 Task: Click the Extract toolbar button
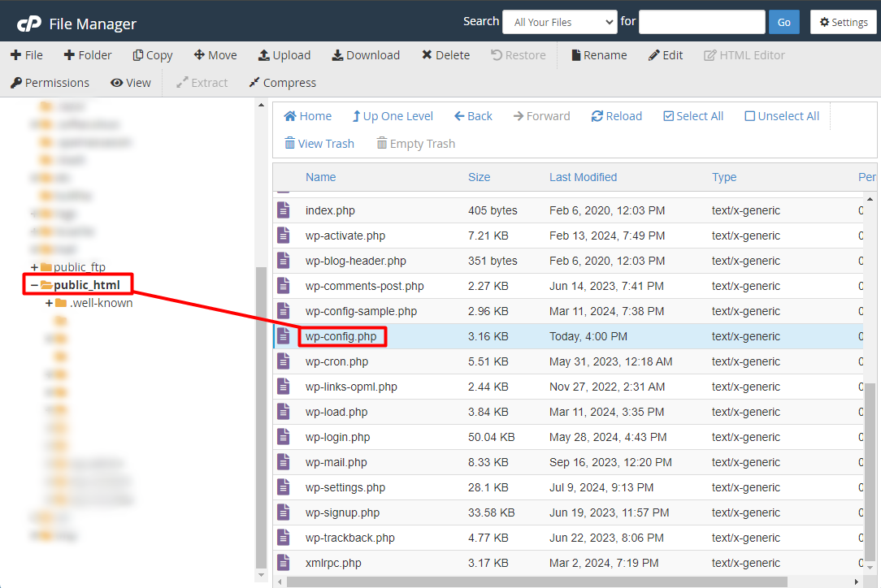click(202, 83)
